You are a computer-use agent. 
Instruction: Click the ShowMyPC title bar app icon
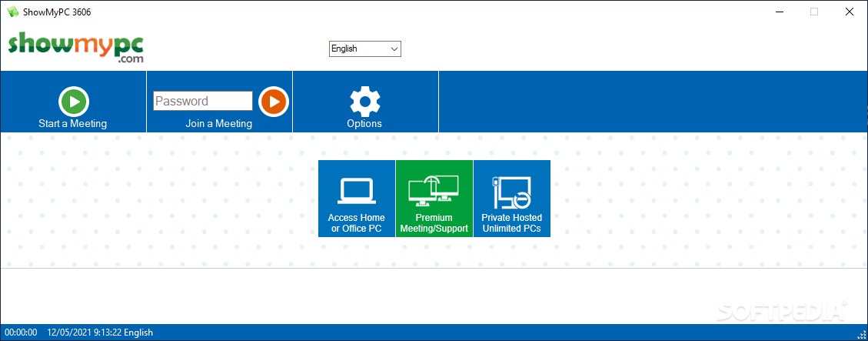pos(12,12)
